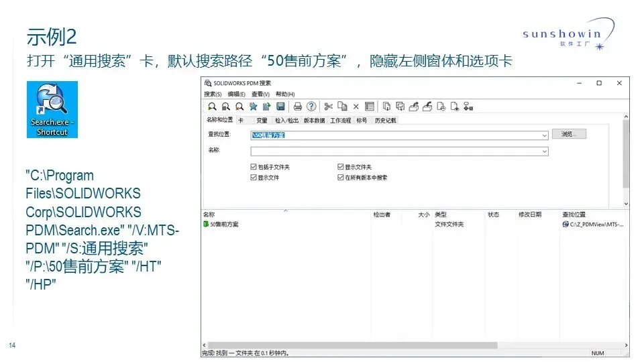Click the C:\Z_PDMView\MTS- location cell
644x362 pixels.
(x=593, y=224)
